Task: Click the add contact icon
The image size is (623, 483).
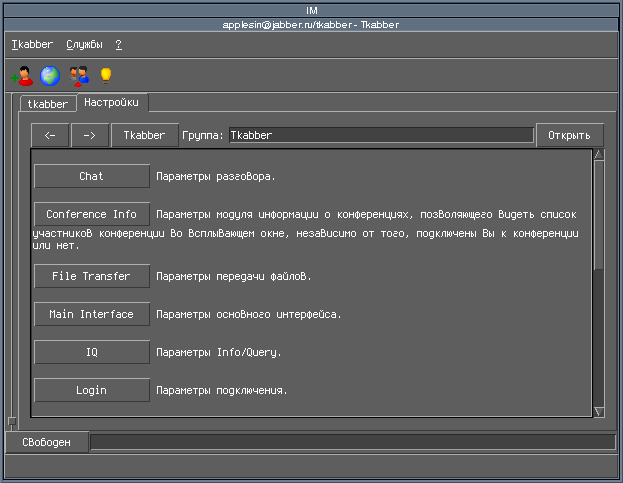Action: (x=21, y=75)
